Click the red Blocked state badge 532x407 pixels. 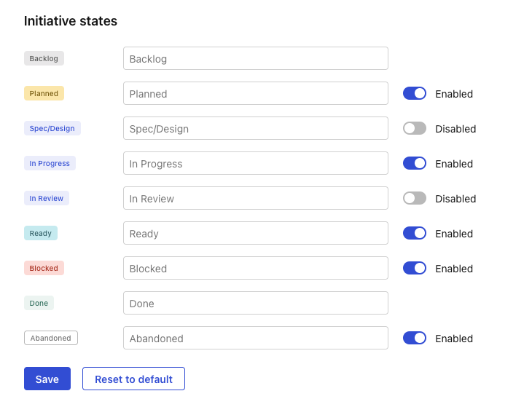pyautogui.click(x=44, y=268)
